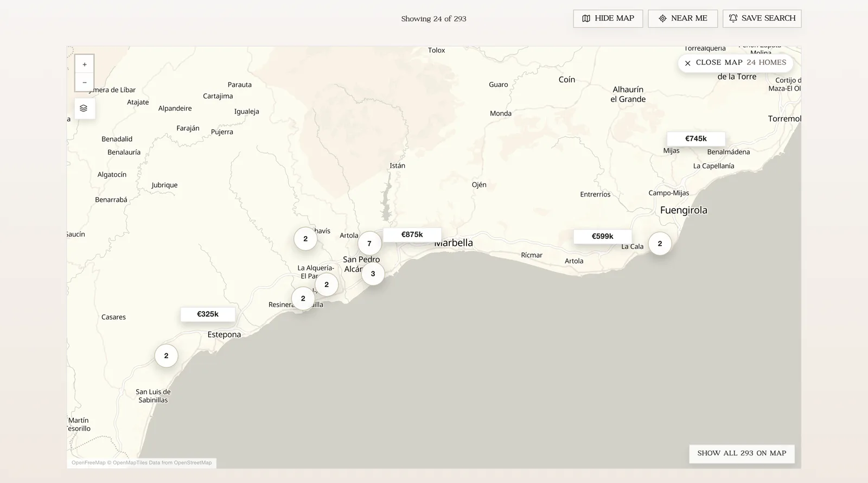Expand the cluster of 3 homes

373,274
